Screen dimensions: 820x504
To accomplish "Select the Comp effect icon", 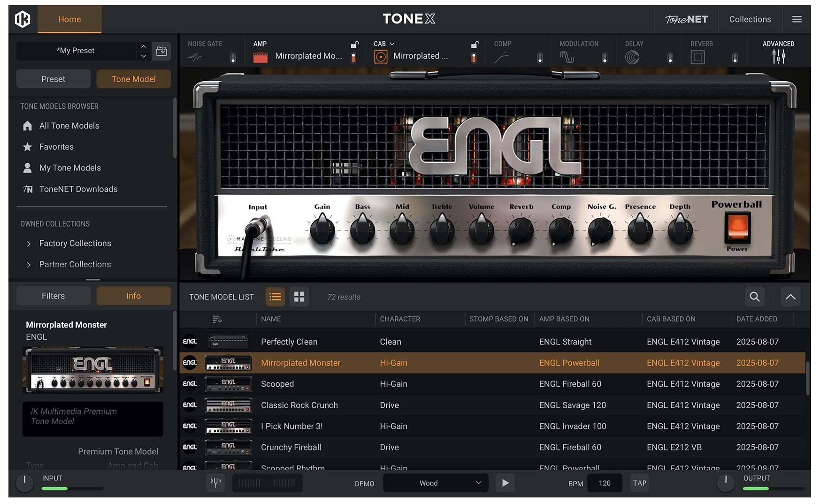I will click(x=501, y=57).
